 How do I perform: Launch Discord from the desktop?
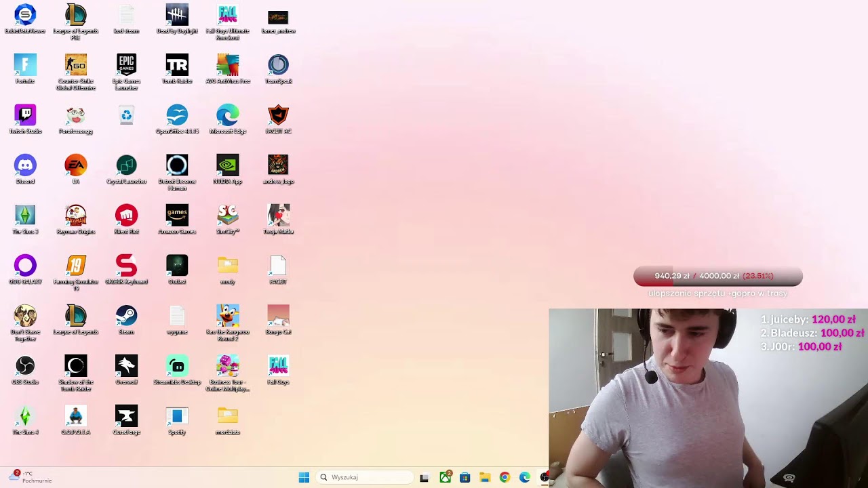click(25, 165)
